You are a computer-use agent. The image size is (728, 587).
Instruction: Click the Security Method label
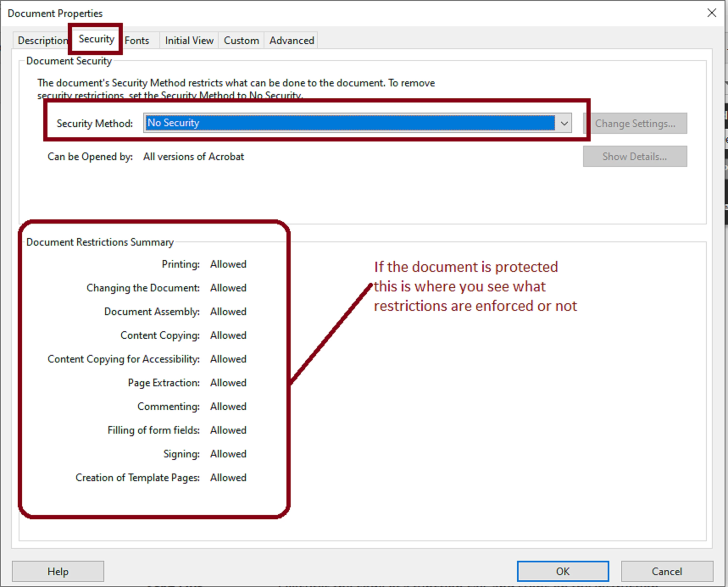click(95, 123)
